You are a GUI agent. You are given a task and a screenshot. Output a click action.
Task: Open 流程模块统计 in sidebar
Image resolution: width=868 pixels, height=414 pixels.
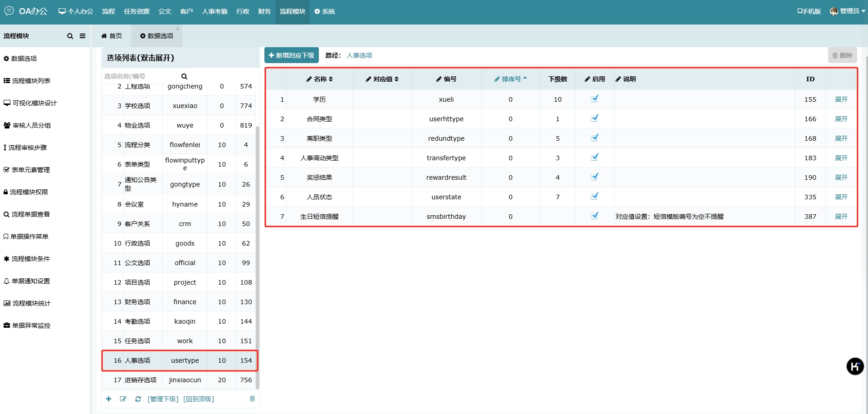27,303
